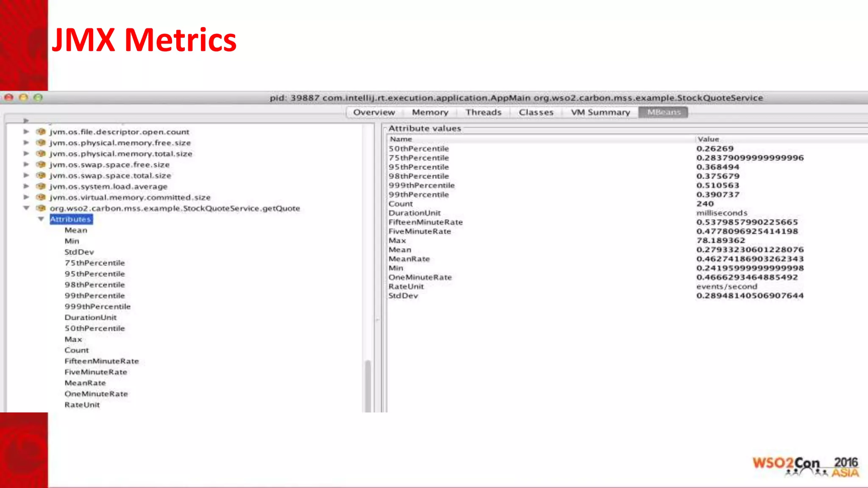The width and height of the screenshot is (868, 488).
Task: Click the jvm.os.file.descriptor.open.count MBean icon
Action: tap(41, 132)
